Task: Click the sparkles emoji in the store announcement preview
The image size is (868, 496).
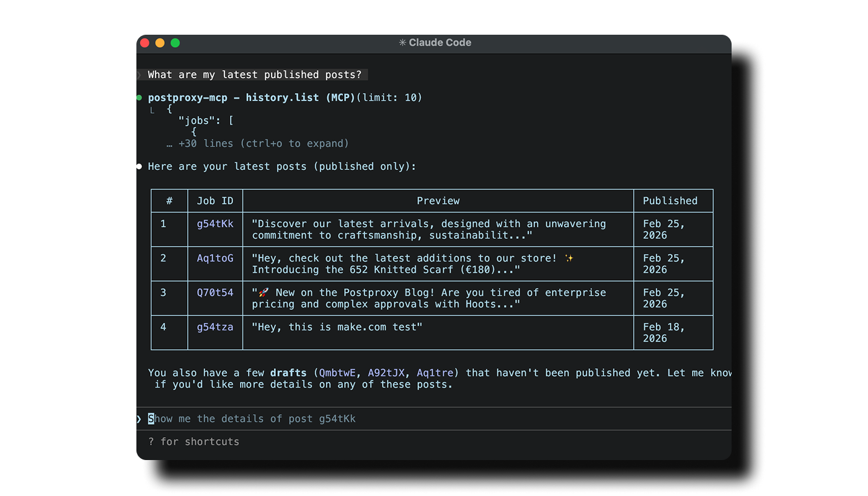Action: coord(569,257)
